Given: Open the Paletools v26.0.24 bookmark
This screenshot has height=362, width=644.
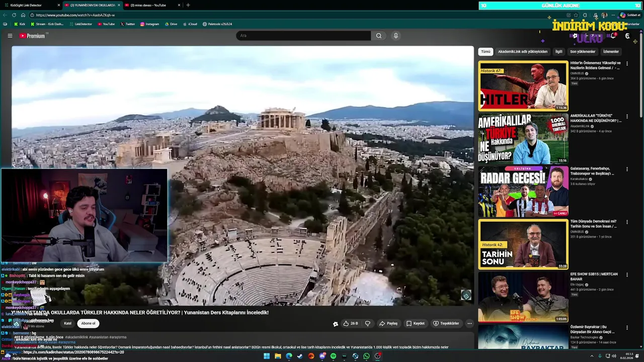Looking at the screenshot, I should point(217,24).
